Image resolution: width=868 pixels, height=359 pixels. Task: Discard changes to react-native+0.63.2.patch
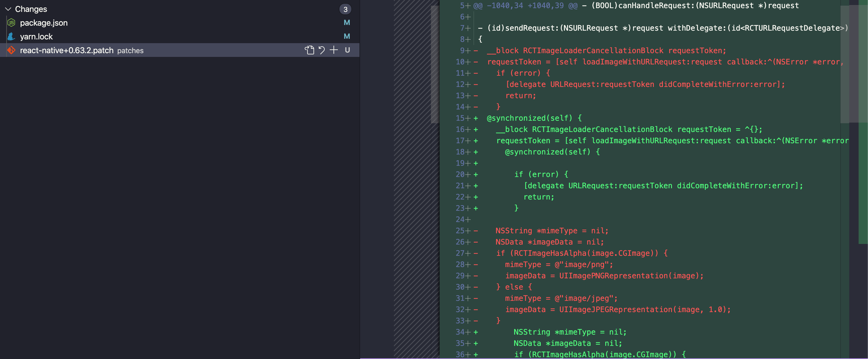322,50
